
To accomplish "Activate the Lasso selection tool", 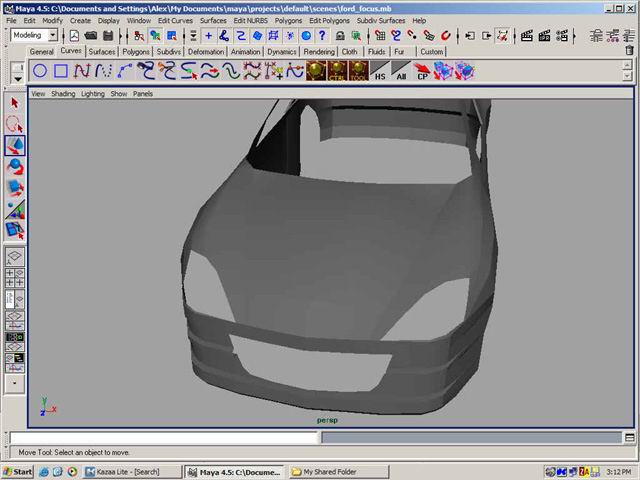I will tap(15, 124).
